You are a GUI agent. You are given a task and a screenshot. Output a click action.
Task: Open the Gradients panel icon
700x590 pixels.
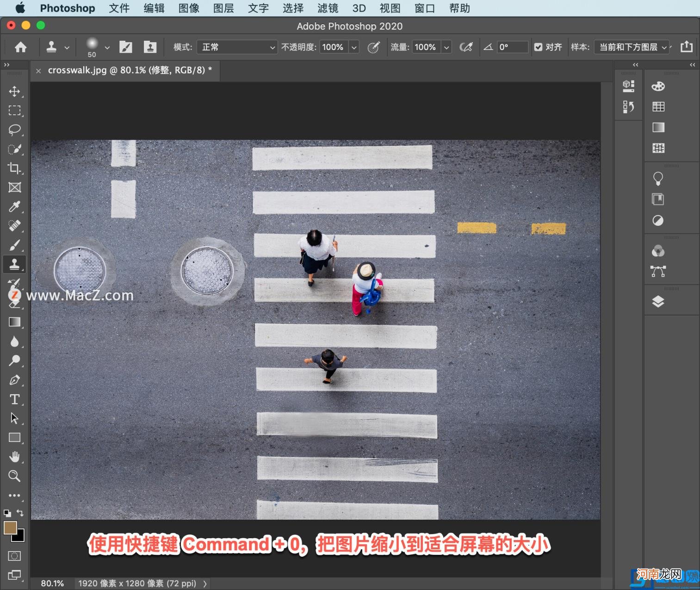pos(658,127)
